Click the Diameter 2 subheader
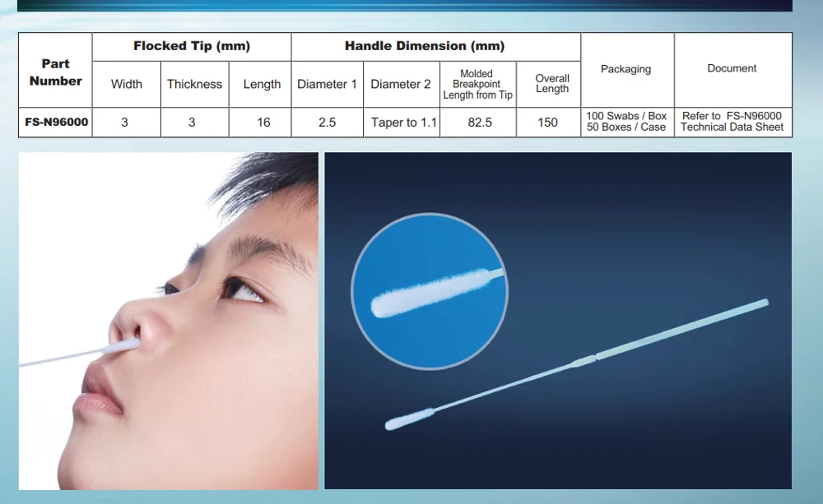This screenshot has width=823, height=504. (x=401, y=84)
